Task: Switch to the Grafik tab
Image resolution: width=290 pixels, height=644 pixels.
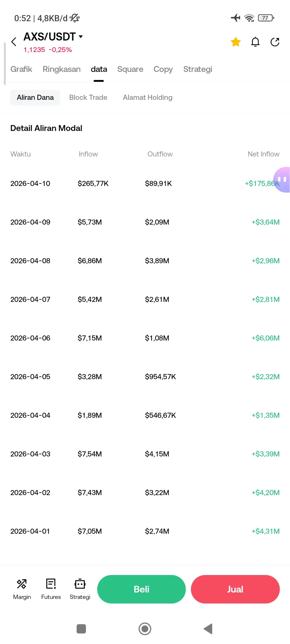Action: tap(21, 69)
